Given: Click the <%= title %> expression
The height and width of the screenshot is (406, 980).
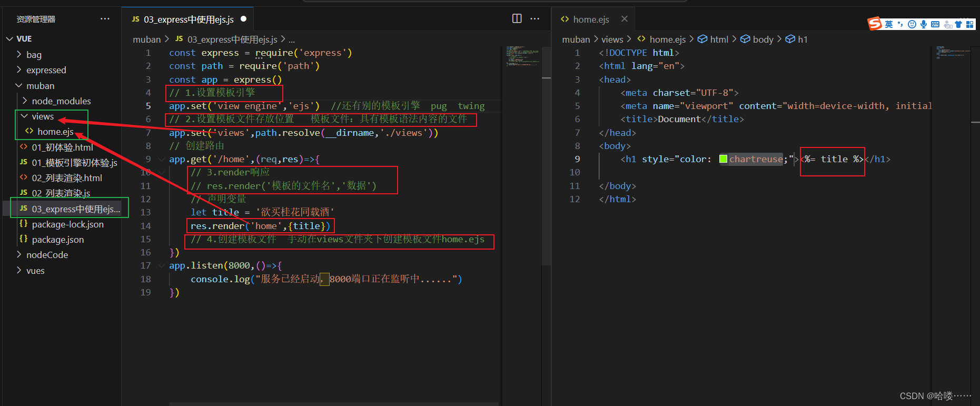Looking at the screenshot, I should click(832, 159).
